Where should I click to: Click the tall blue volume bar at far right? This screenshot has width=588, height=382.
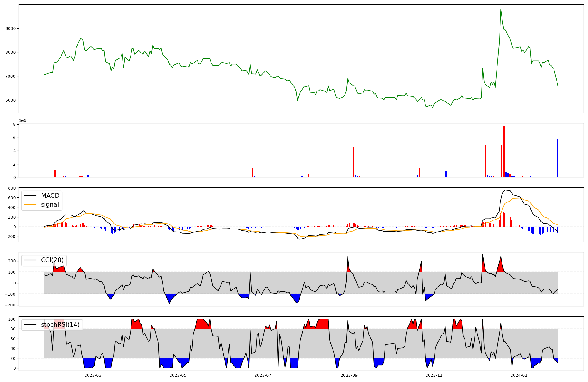pyautogui.click(x=557, y=159)
